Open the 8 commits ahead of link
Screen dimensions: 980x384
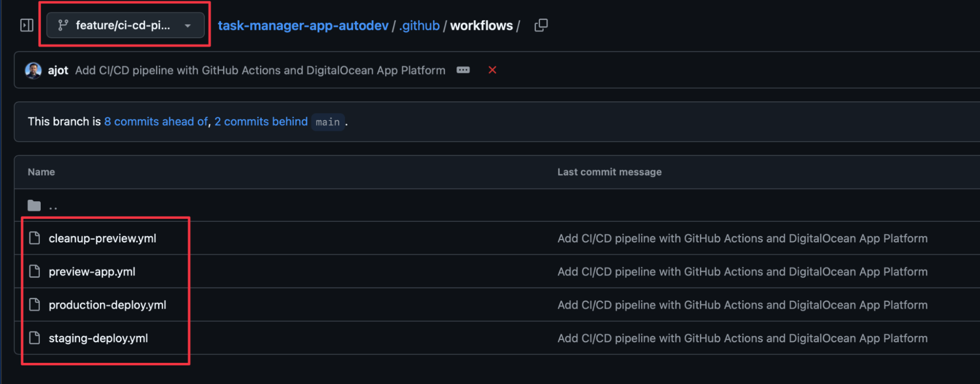[x=156, y=121]
